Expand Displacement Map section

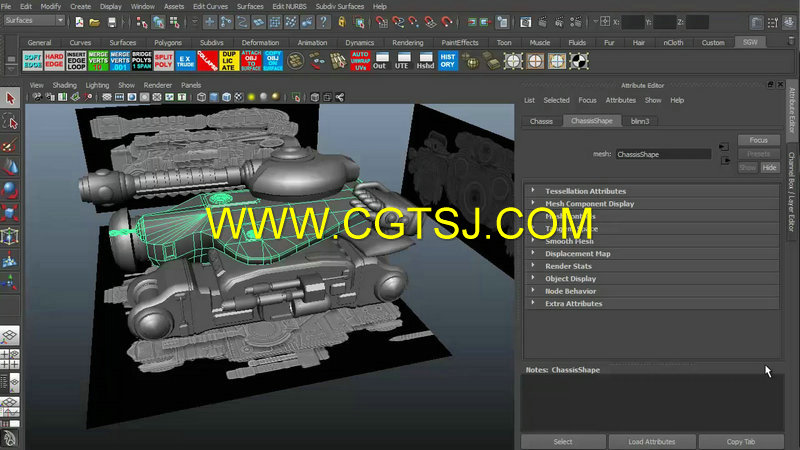point(652,254)
